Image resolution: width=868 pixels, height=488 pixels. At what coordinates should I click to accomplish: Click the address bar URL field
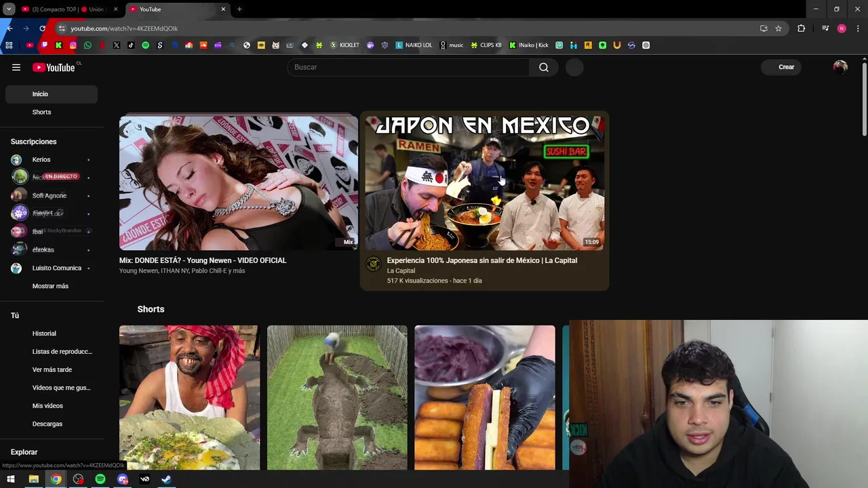pos(407,28)
